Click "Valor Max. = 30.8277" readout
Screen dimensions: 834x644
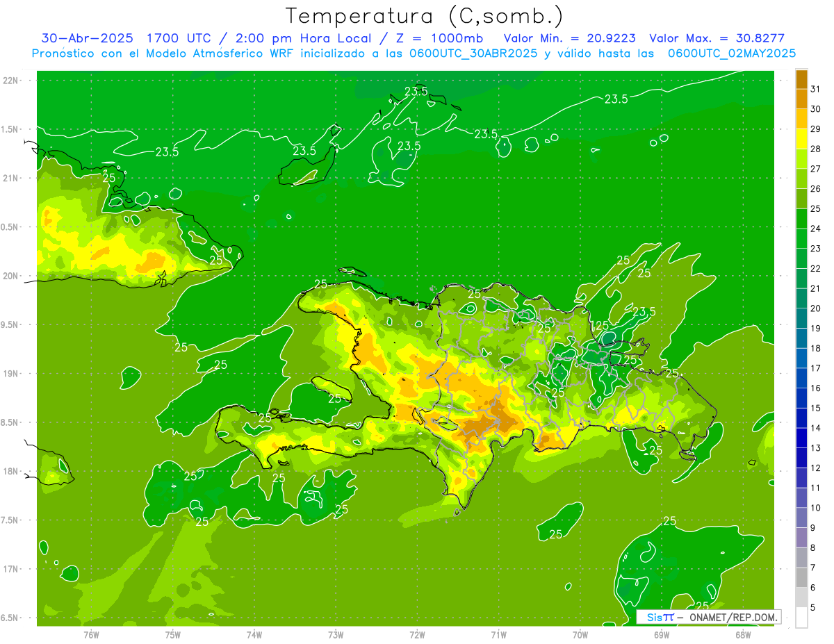[717, 38]
